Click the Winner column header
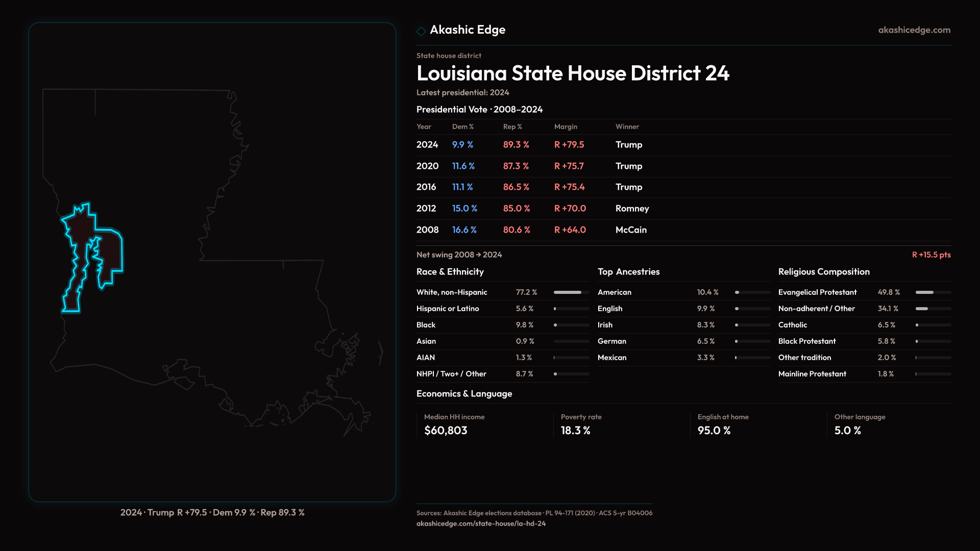 (x=627, y=127)
